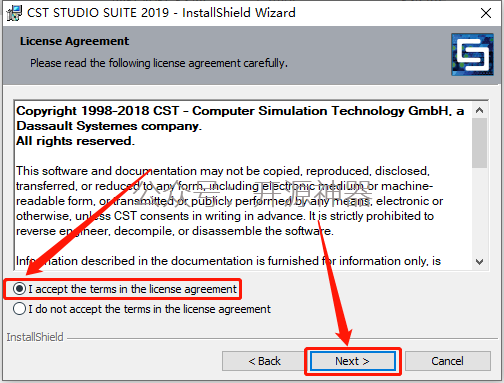This screenshot has height=383, width=504.
Task: Click the 'Dassault Systemes company.' line
Action: [x=109, y=126]
